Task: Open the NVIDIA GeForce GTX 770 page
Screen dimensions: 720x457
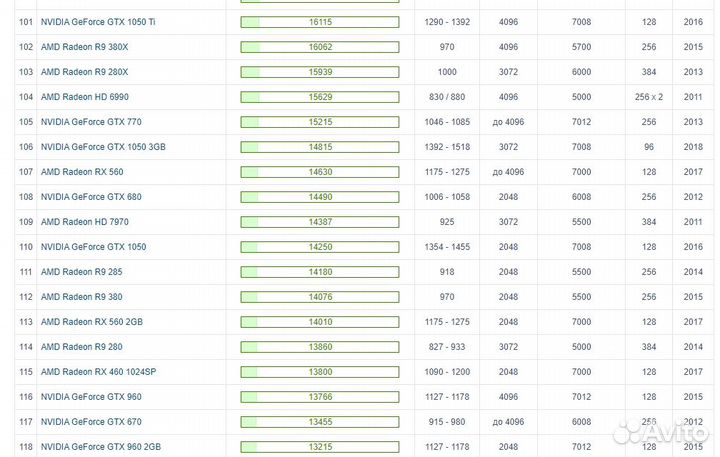Action: [91, 122]
